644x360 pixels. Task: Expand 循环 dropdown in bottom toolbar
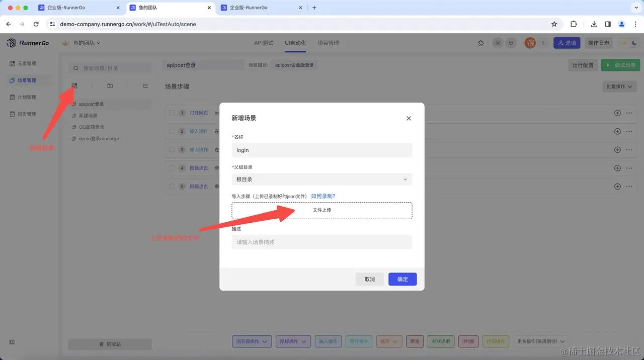tap(389, 341)
